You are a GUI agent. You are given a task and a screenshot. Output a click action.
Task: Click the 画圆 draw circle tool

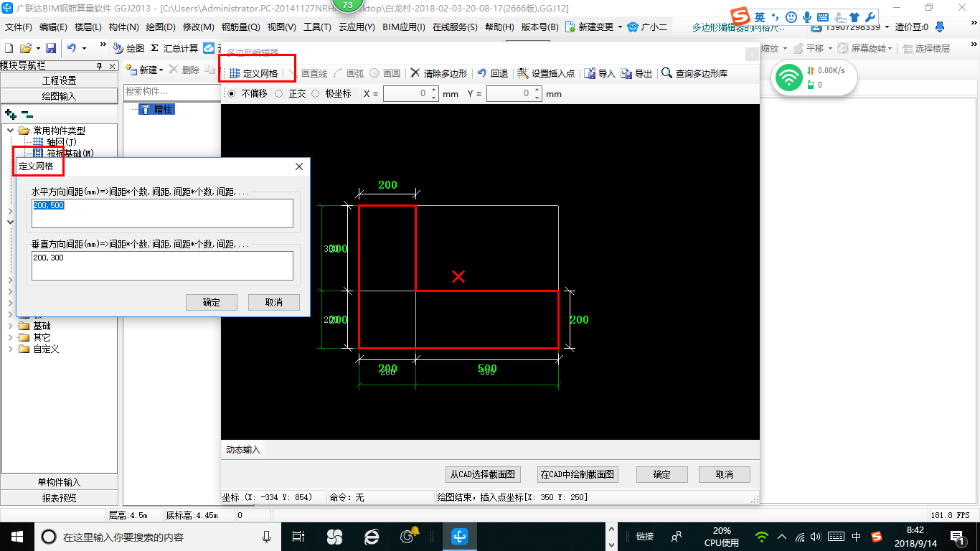click(385, 73)
